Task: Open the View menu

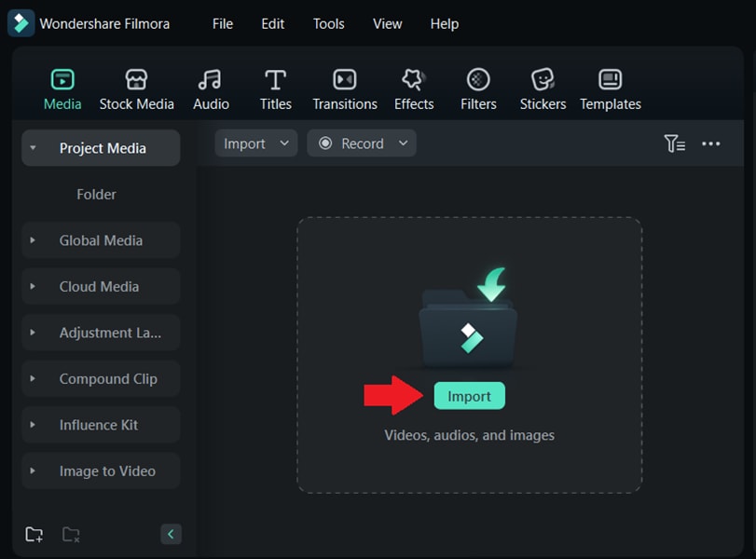Action: 387,23
